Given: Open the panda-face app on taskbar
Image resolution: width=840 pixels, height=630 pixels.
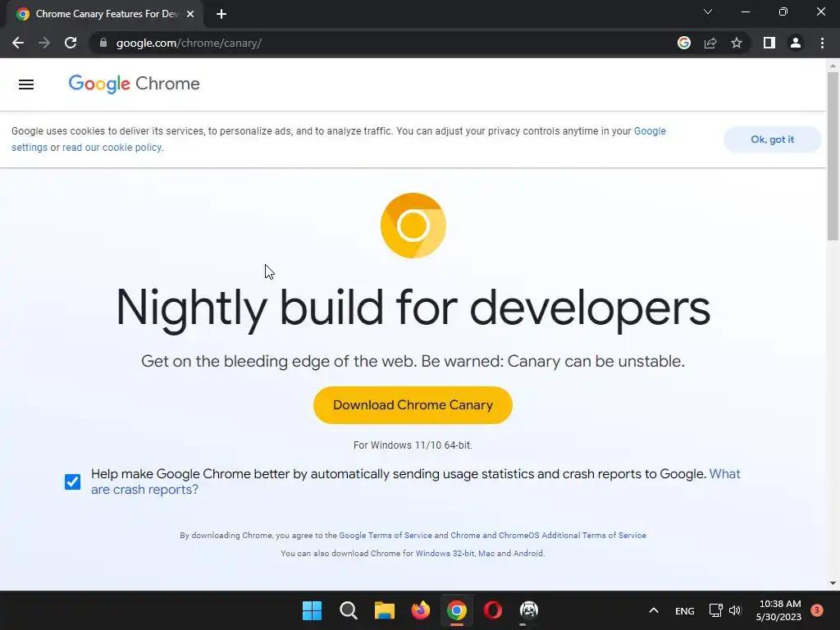Looking at the screenshot, I should pyautogui.click(x=529, y=610).
